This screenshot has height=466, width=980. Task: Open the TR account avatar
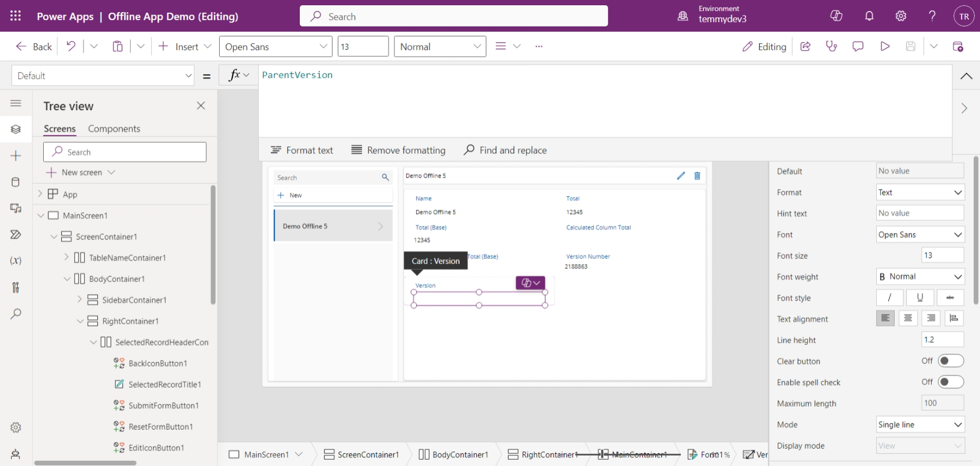tap(964, 16)
